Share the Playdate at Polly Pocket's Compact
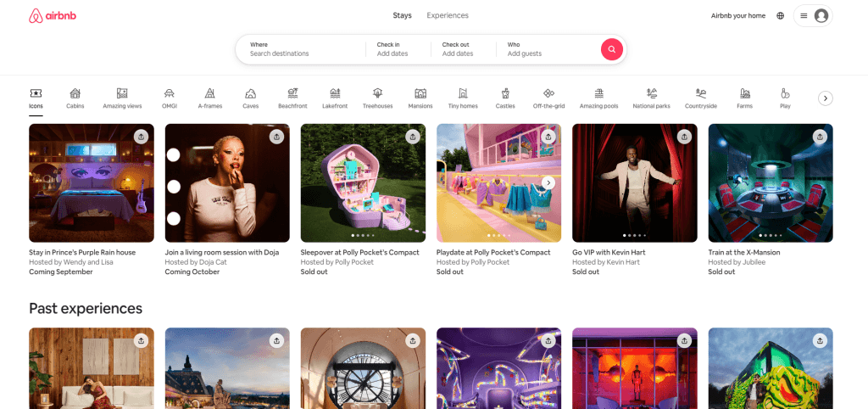Image resolution: width=868 pixels, height=409 pixels. pyautogui.click(x=548, y=137)
